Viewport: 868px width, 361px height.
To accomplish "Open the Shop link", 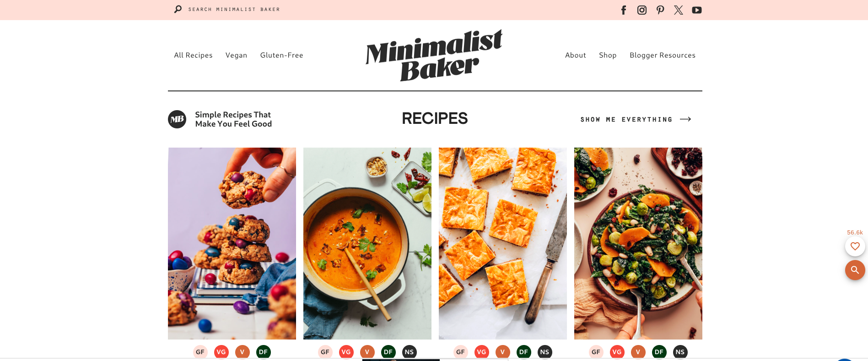I will pyautogui.click(x=608, y=55).
